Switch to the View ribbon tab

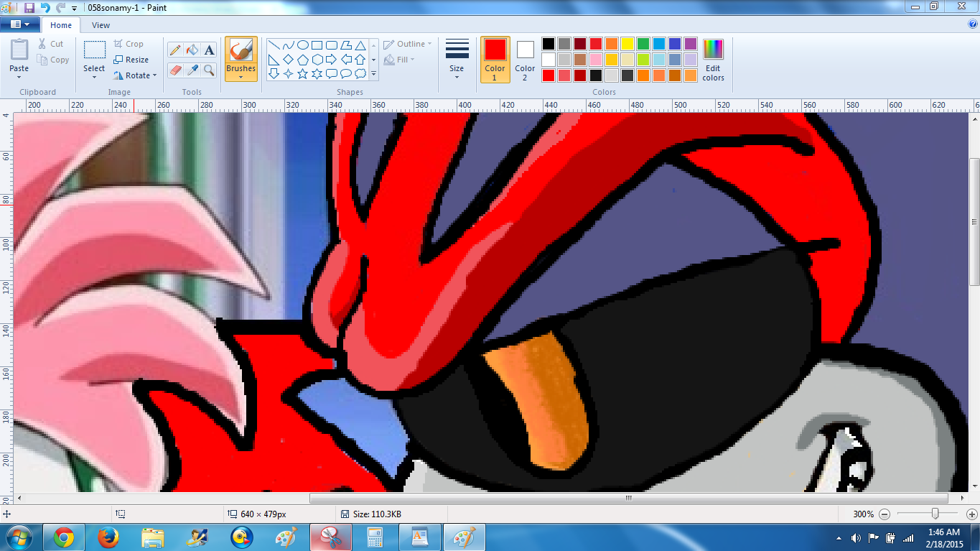[101, 25]
